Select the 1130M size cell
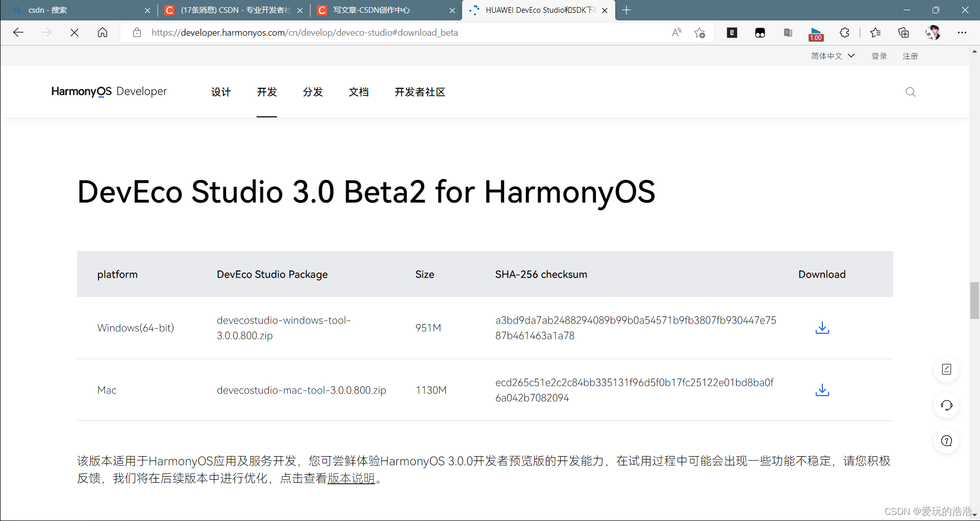This screenshot has height=521, width=980. click(431, 390)
